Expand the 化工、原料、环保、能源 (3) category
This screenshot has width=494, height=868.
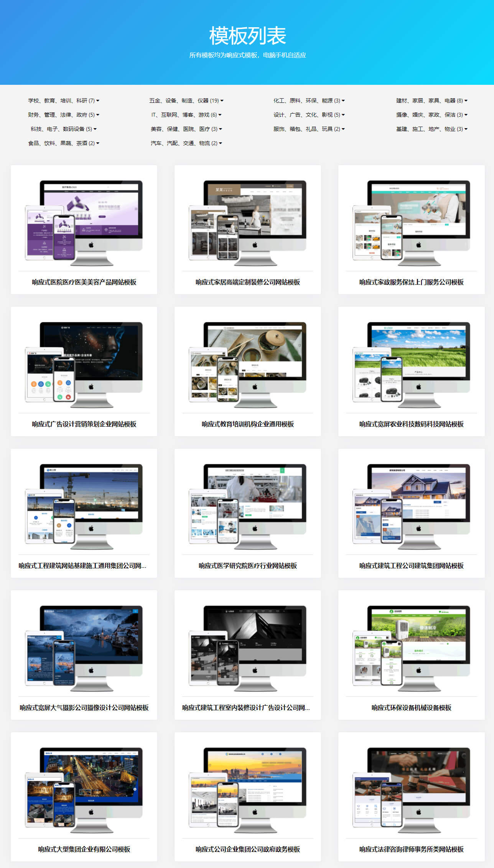(309, 101)
